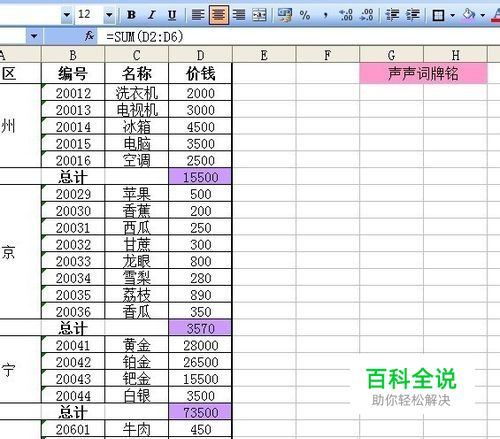This screenshot has width=500, height=439.
Task: Select price cell 26500
Action: coord(200,362)
